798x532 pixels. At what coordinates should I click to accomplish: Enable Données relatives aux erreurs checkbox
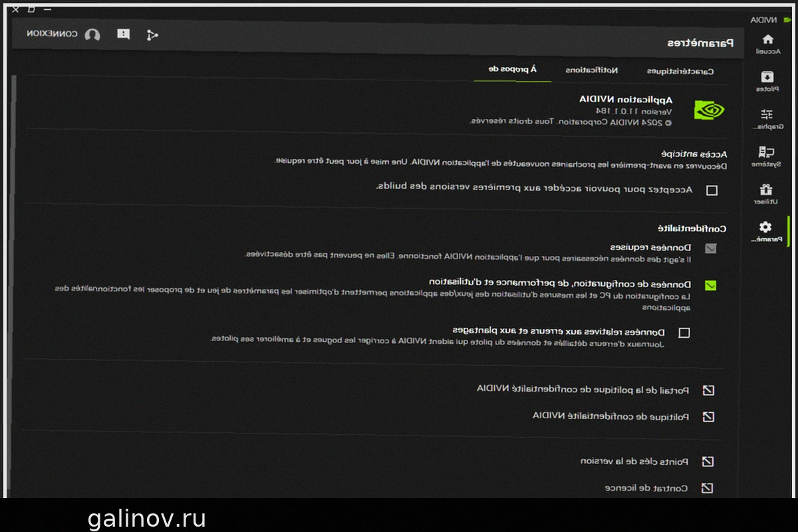(x=684, y=332)
